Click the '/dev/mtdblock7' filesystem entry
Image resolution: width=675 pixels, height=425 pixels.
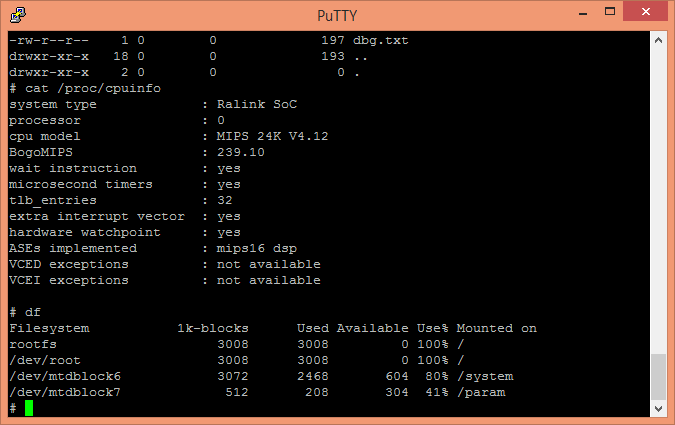pos(65,392)
